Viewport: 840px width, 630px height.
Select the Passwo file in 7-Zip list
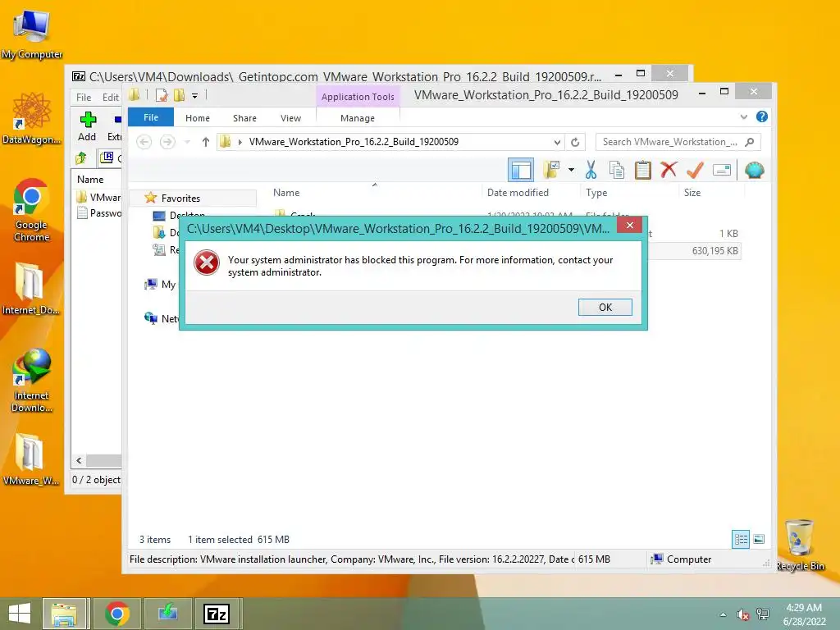pyautogui.click(x=98, y=213)
